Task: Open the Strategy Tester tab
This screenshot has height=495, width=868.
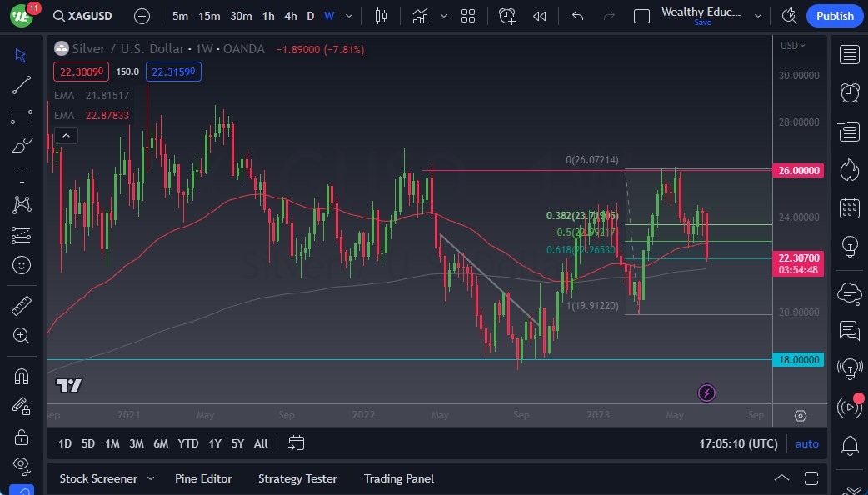Action: pos(297,478)
